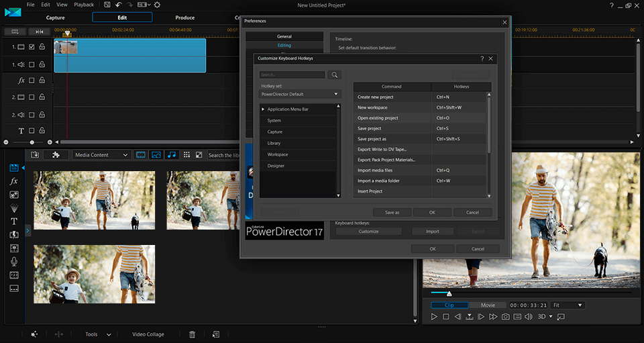Undock the preview window icon

coord(561,317)
